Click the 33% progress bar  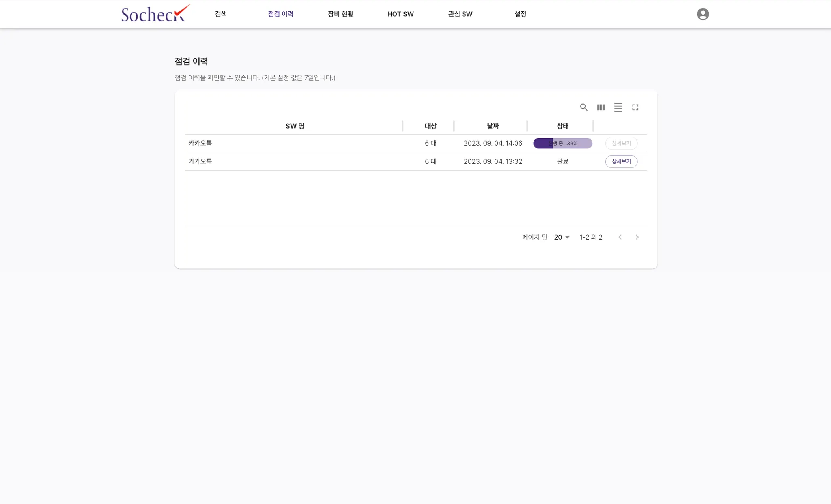point(562,143)
